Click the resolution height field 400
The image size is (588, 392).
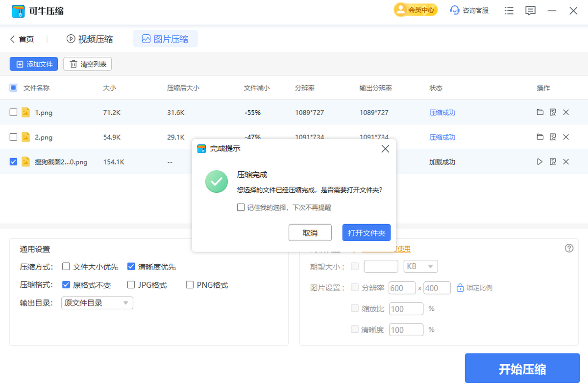click(x=437, y=288)
